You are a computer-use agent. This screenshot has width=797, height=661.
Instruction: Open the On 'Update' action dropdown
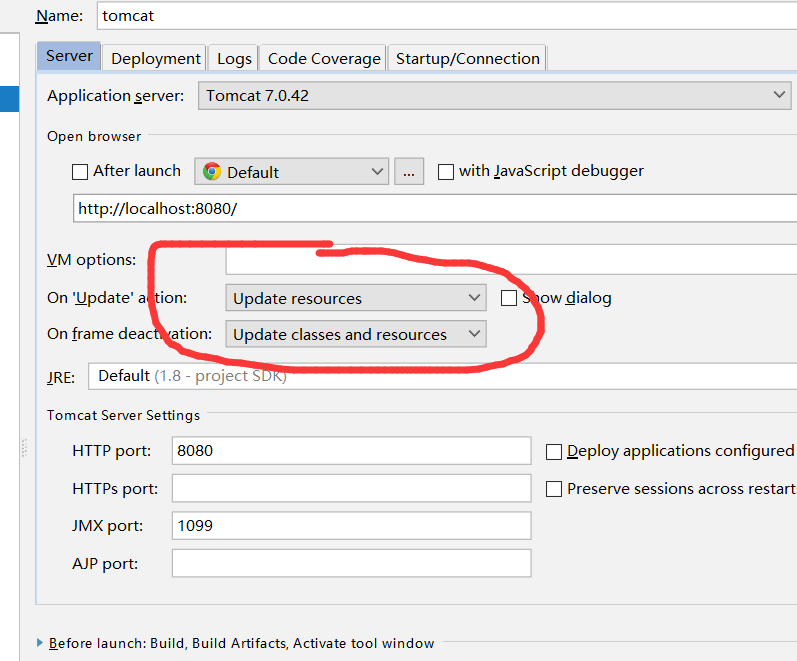pyautogui.click(x=356, y=298)
